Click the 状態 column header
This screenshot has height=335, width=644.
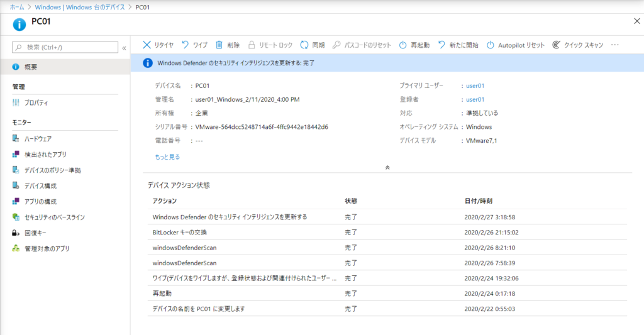click(x=351, y=200)
